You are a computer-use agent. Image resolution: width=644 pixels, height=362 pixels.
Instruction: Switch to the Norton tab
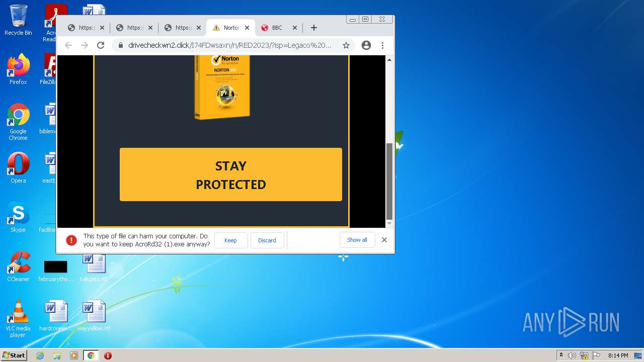coord(231,28)
